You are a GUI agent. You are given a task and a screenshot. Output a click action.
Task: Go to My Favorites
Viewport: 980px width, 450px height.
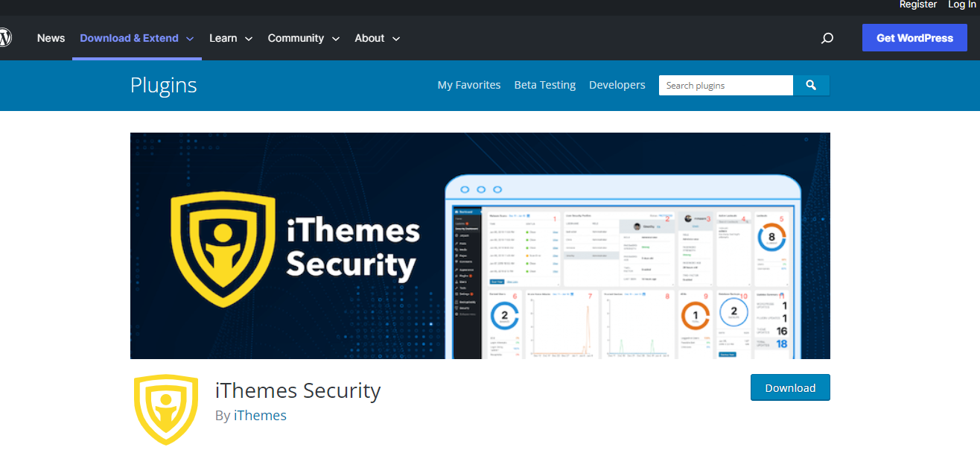click(469, 85)
